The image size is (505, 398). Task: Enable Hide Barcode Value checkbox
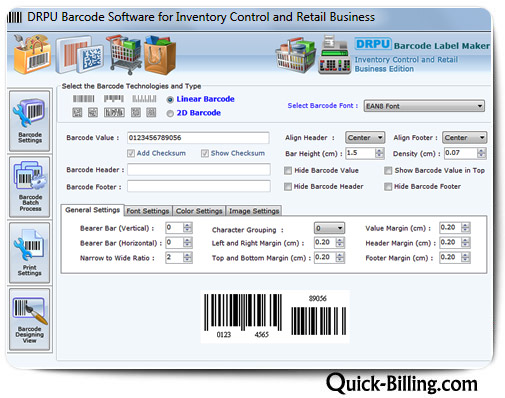coord(288,171)
